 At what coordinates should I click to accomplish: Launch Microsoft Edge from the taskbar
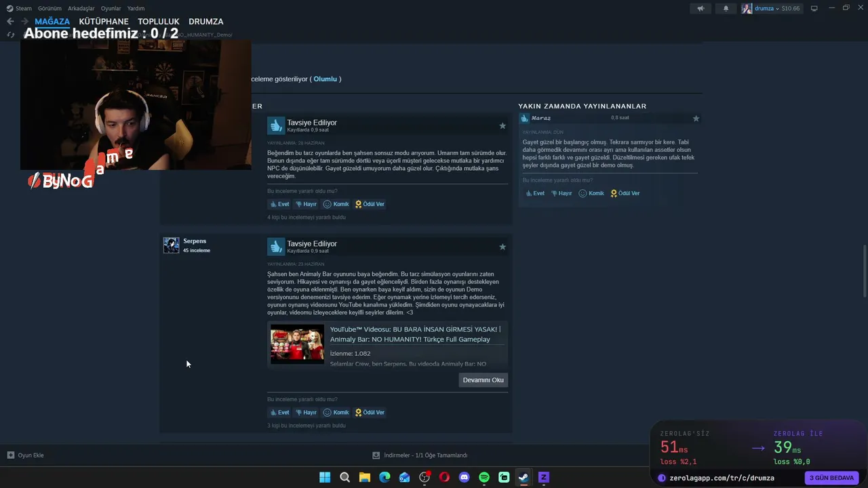click(384, 477)
